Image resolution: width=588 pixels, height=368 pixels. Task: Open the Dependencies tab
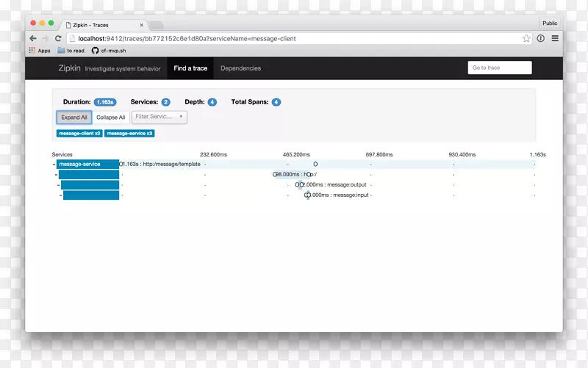coord(240,68)
